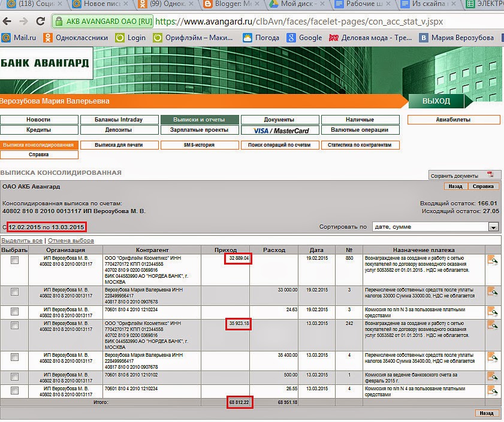This screenshot has height=422, width=504.
Task: Click the browser forward arrow
Action: [23, 22]
